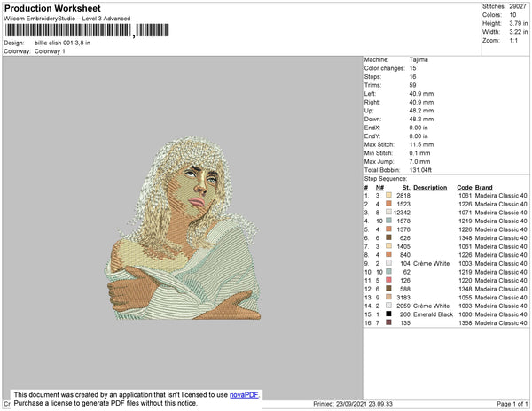Click the 'St.' column header
Screen dimensions: 532x411
[x=406, y=188]
